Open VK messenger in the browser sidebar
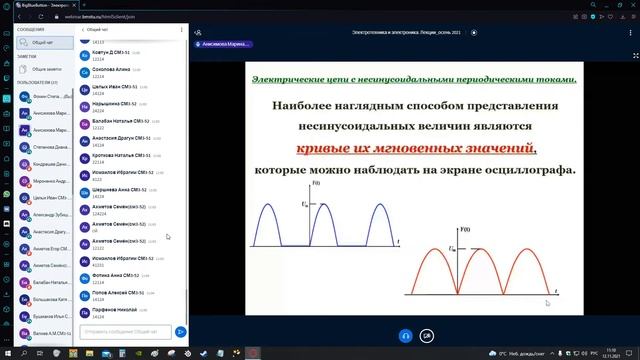Screen dimensions: 640x360 click(7, 209)
